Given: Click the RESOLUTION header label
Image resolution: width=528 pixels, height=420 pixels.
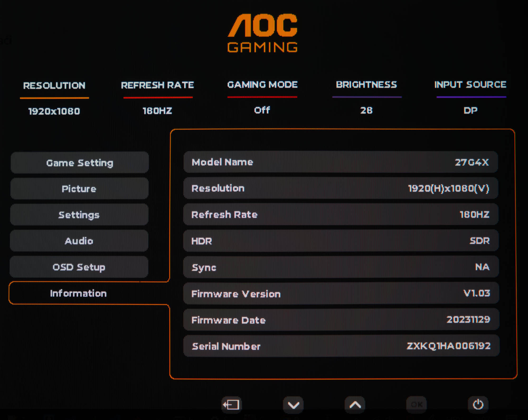Looking at the screenshot, I should pyautogui.click(x=54, y=85).
